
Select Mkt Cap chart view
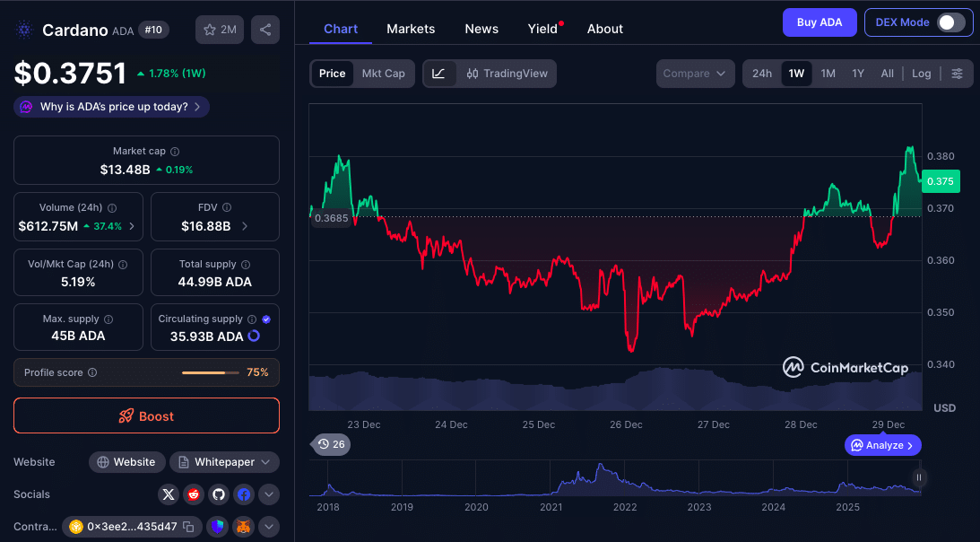383,74
